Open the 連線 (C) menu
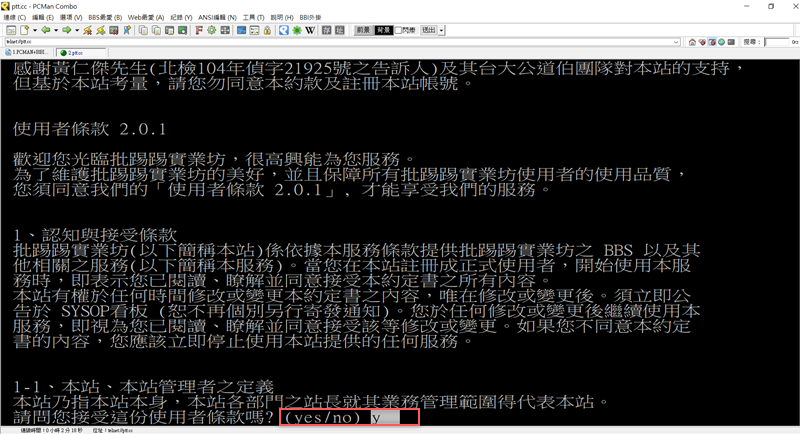Screen dimensions: 800x434 [x=15, y=17]
